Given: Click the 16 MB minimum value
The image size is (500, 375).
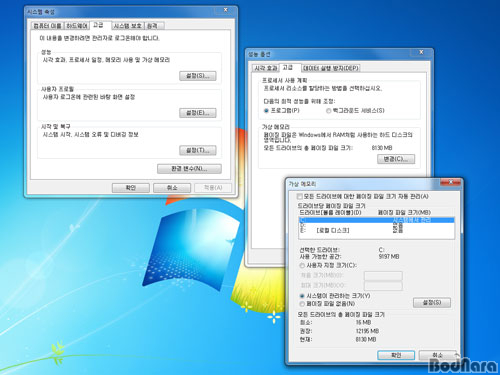Looking at the screenshot, I should pos(363,322).
